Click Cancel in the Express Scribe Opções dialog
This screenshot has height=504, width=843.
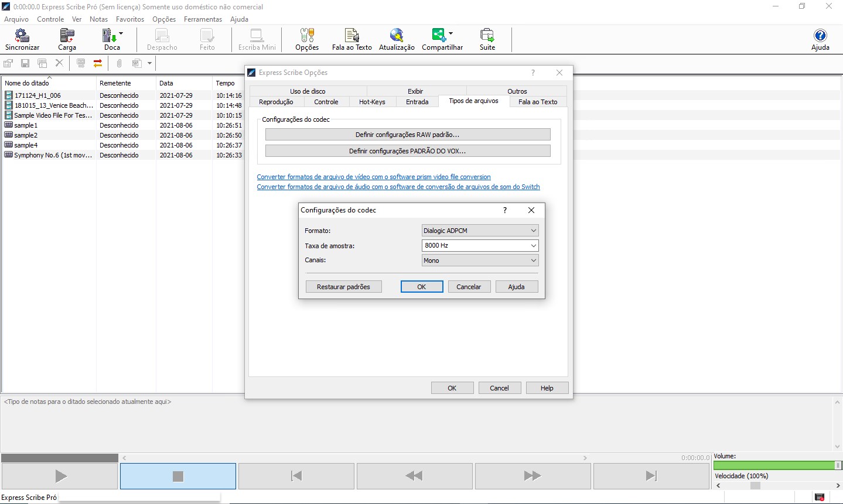tap(499, 388)
